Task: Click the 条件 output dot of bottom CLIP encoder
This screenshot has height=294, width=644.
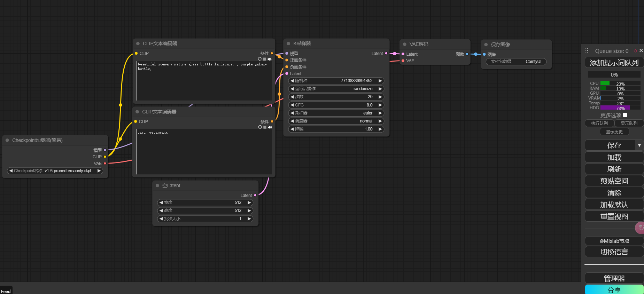Action: point(272,121)
